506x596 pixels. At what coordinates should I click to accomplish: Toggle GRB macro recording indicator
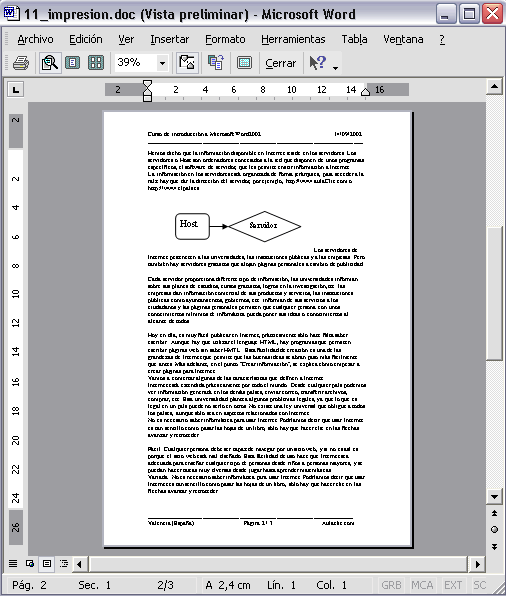point(391,585)
